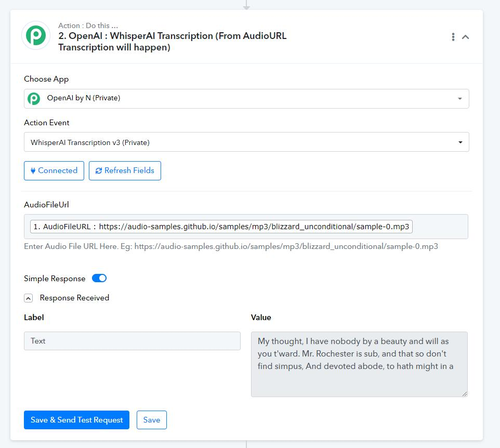Click the 'Action : Do this ...' text

[88, 25]
